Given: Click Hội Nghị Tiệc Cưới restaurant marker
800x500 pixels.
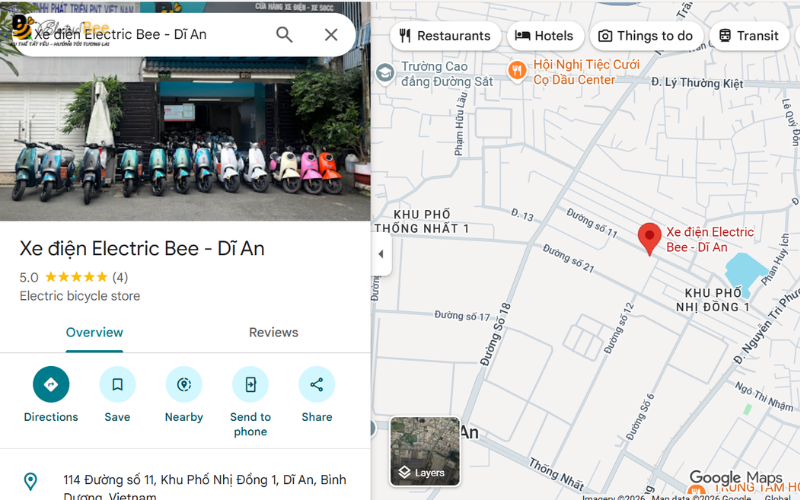Looking at the screenshot, I should [517, 70].
